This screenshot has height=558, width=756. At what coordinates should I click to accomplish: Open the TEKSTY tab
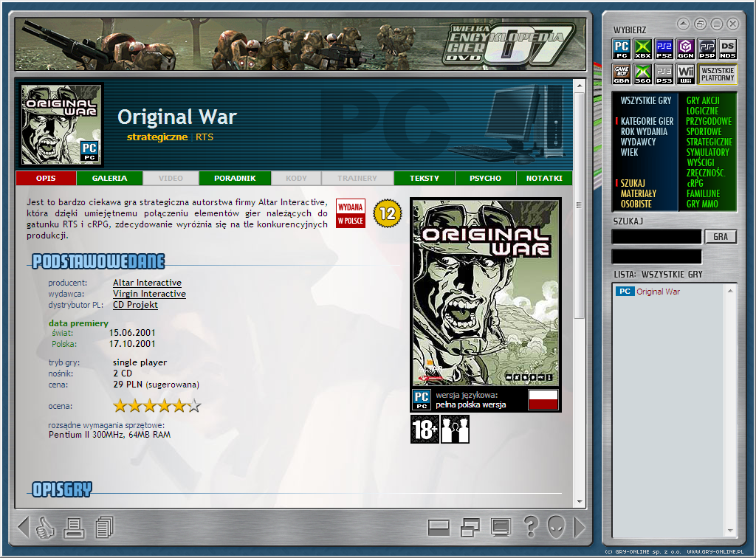click(x=425, y=179)
